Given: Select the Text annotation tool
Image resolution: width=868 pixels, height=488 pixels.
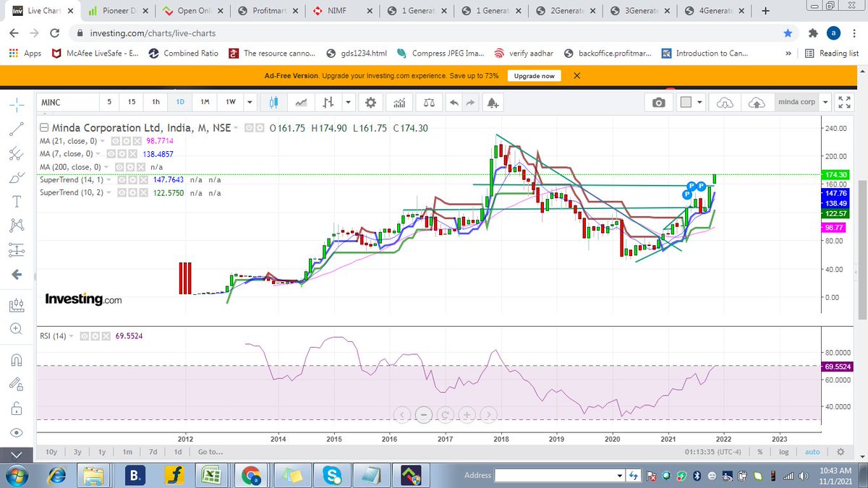Looking at the screenshot, I should tap(17, 201).
